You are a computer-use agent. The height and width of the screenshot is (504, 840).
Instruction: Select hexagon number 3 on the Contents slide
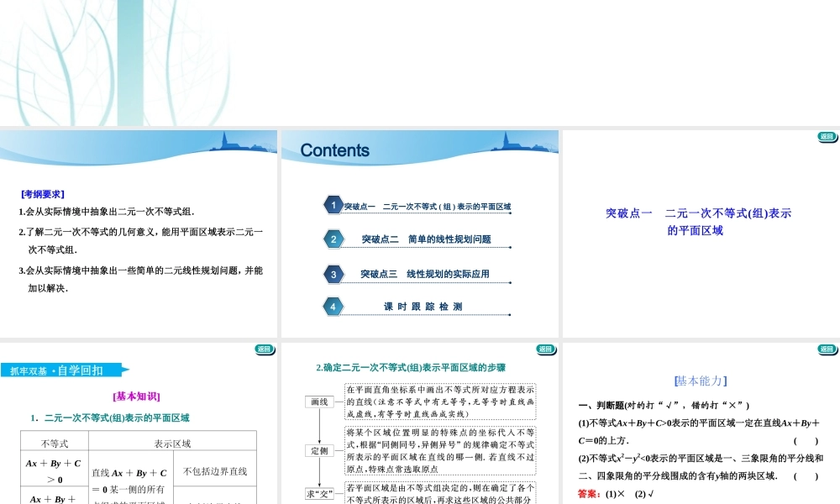(x=333, y=273)
